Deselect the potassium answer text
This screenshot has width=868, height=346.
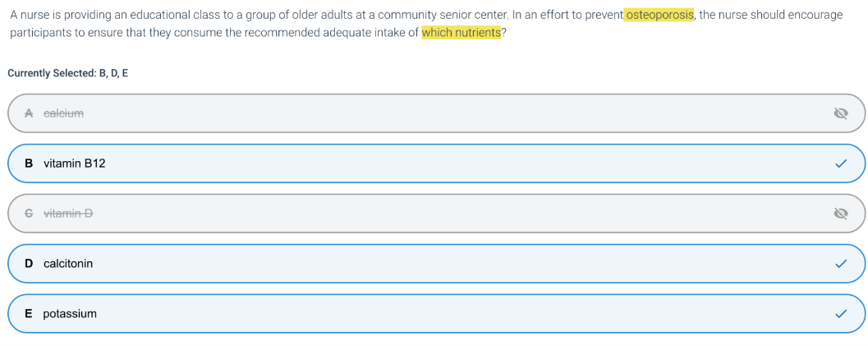(70, 314)
